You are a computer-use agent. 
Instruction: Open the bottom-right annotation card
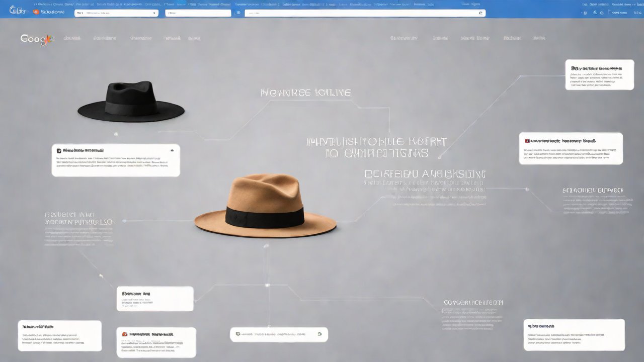pyautogui.click(x=574, y=335)
